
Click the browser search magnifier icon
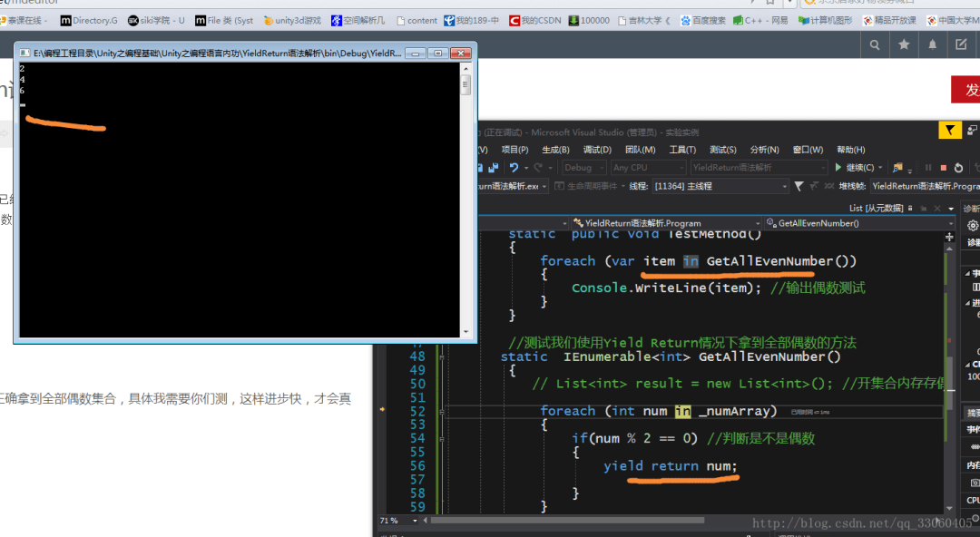(x=874, y=42)
